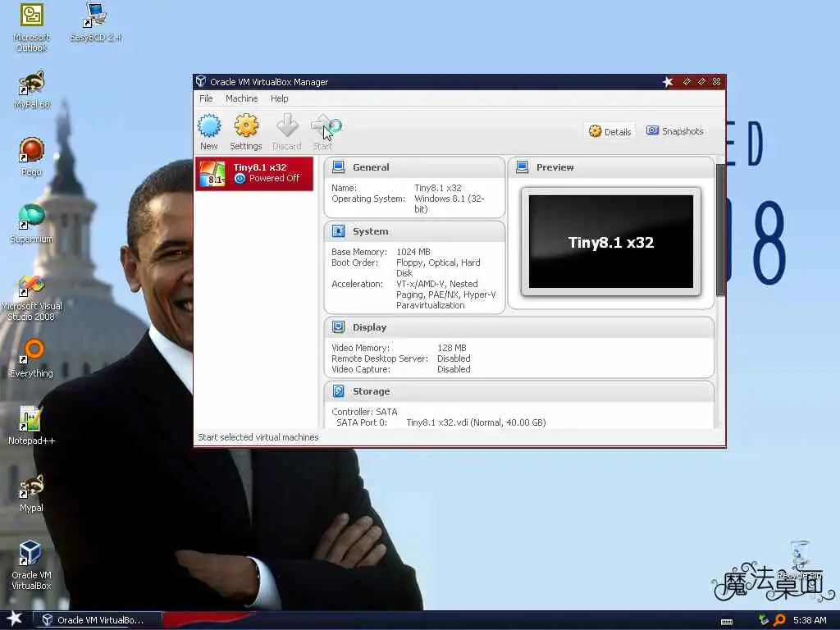Click the General section header icon

(339, 167)
